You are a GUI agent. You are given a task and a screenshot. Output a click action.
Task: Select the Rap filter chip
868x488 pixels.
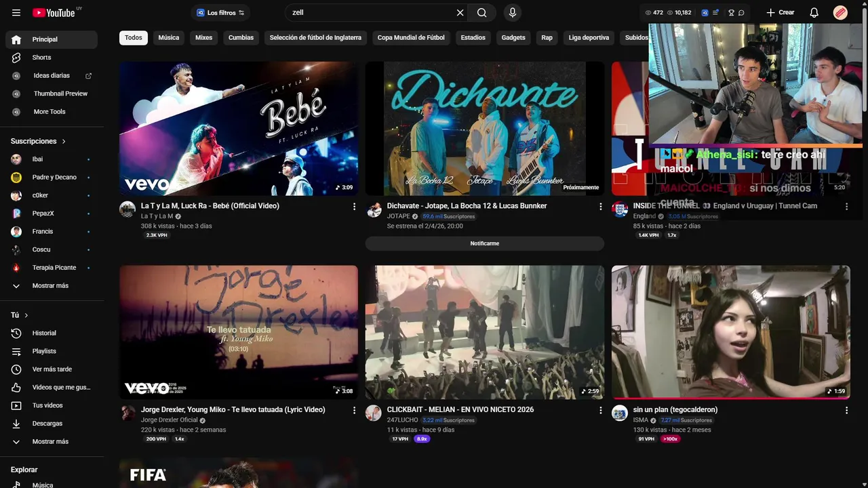click(x=547, y=38)
